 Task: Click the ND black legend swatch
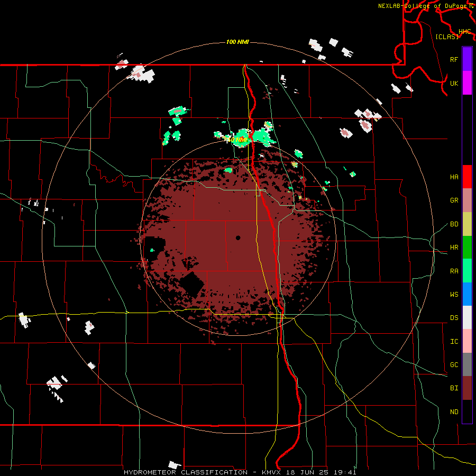coord(467,411)
